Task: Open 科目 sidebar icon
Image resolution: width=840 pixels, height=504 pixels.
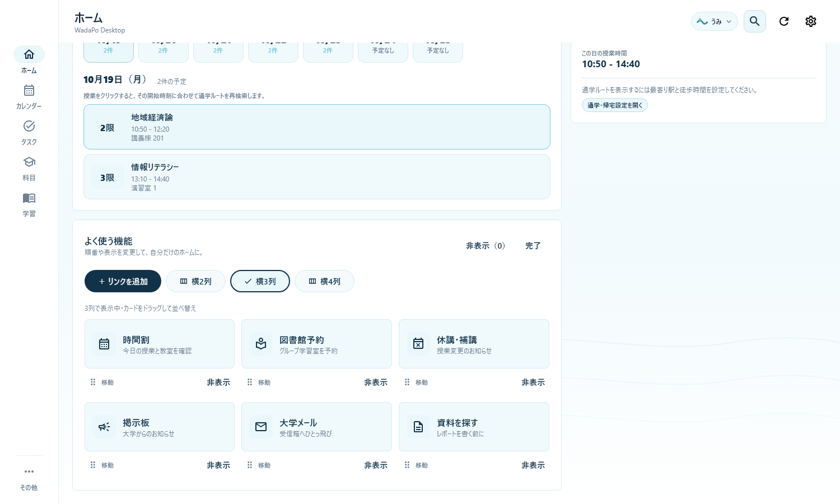Action: (29, 169)
